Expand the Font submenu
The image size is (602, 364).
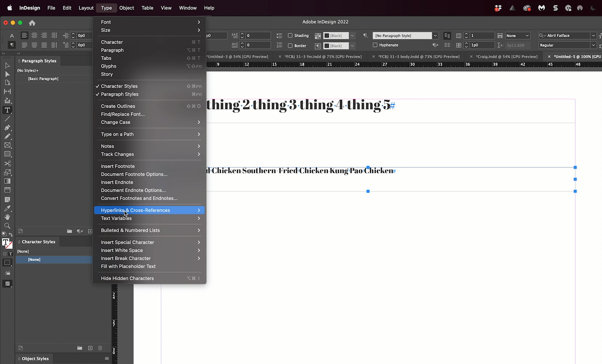(x=149, y=22)
